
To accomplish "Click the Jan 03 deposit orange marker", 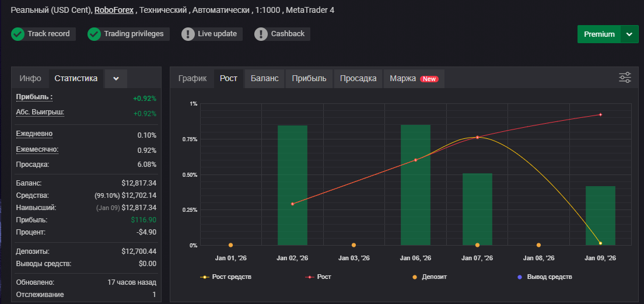I will (354, 245).
